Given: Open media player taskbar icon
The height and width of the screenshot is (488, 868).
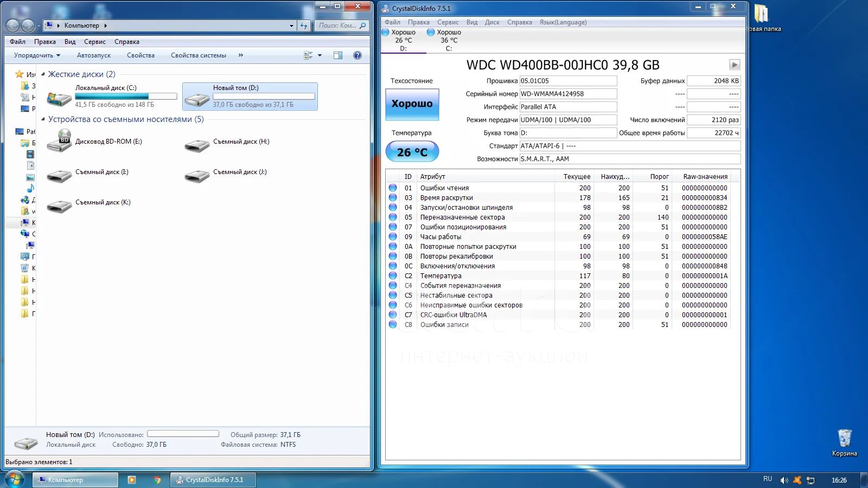Looking at the screenshot, I should click(131, 480).
